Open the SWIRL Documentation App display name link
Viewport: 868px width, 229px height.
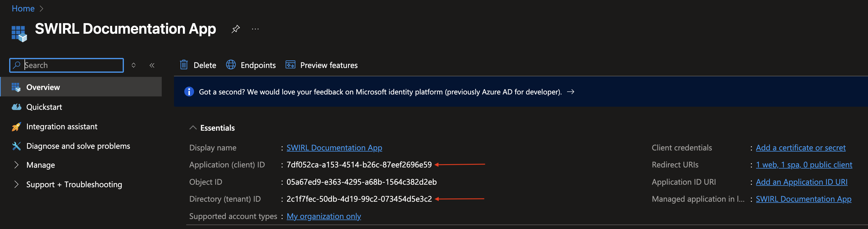pyautogui.click(x=334, y=148)
